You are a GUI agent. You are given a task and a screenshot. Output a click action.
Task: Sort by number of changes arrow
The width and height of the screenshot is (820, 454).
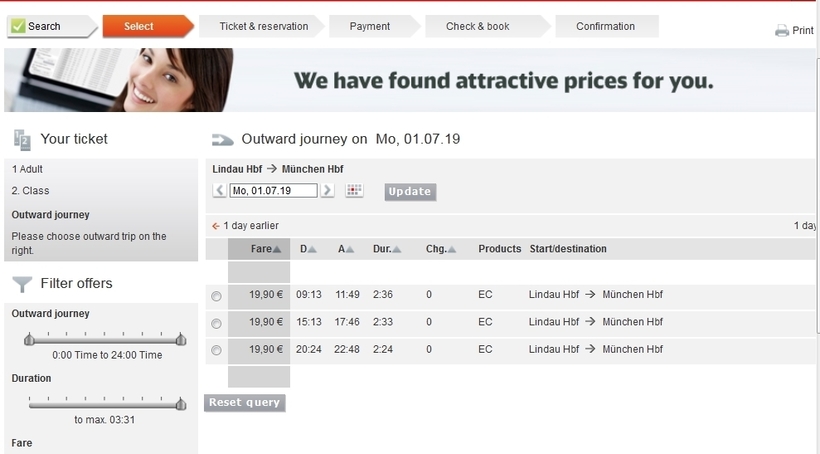point(451,249)
